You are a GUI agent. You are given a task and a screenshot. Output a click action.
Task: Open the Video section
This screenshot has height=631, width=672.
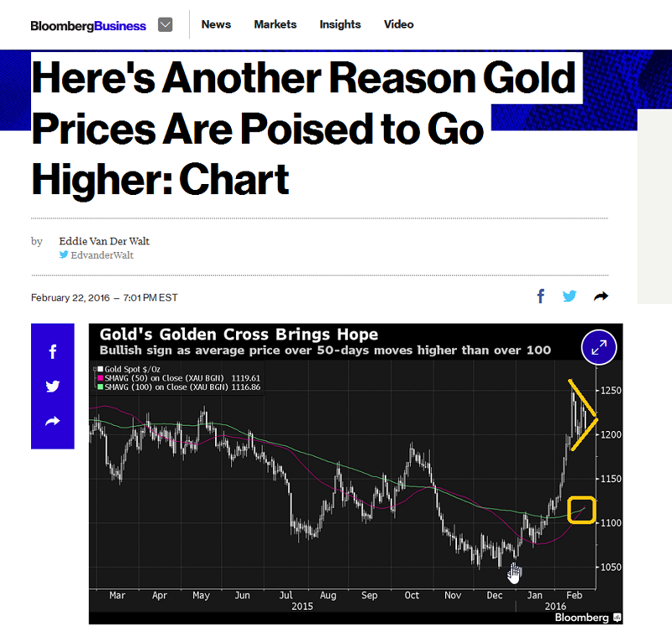click(398, 24)
